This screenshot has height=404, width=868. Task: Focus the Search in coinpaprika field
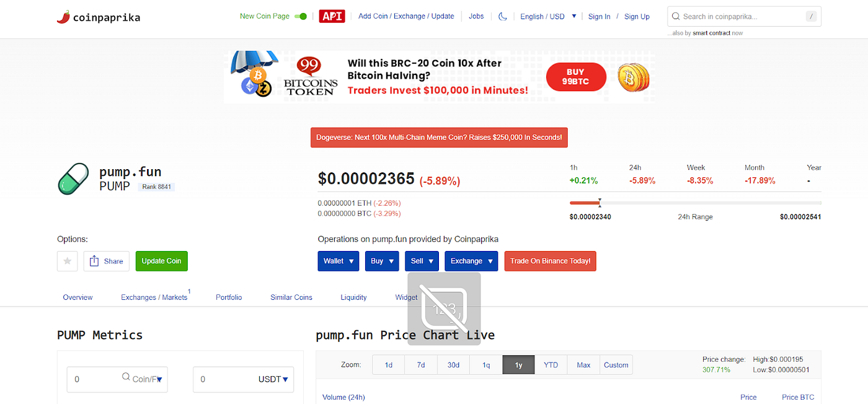pyautogui.click(x=744, y=17)
